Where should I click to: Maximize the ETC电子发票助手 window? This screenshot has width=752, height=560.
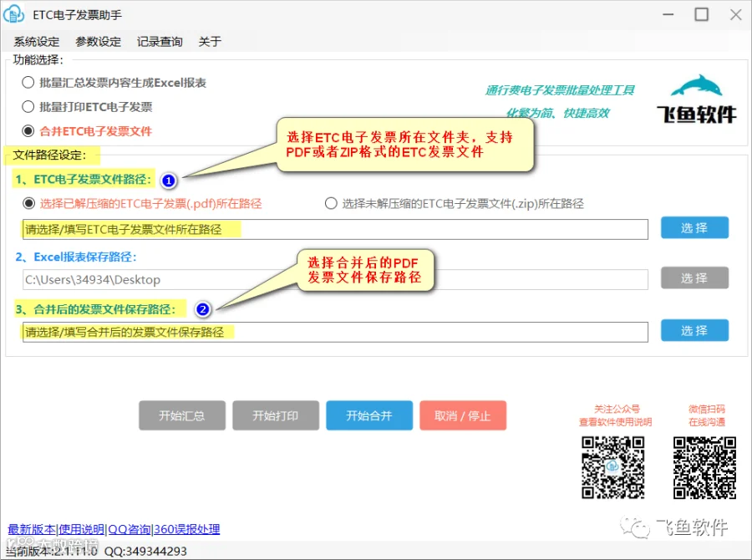point(702,14)
